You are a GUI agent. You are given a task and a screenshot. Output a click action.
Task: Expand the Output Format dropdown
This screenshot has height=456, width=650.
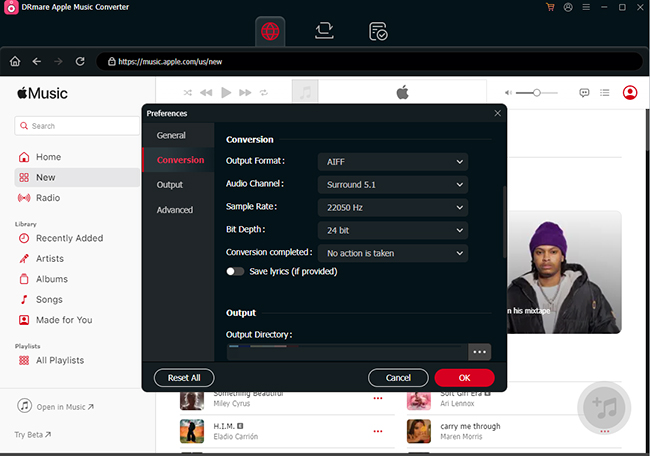(393, 162)
